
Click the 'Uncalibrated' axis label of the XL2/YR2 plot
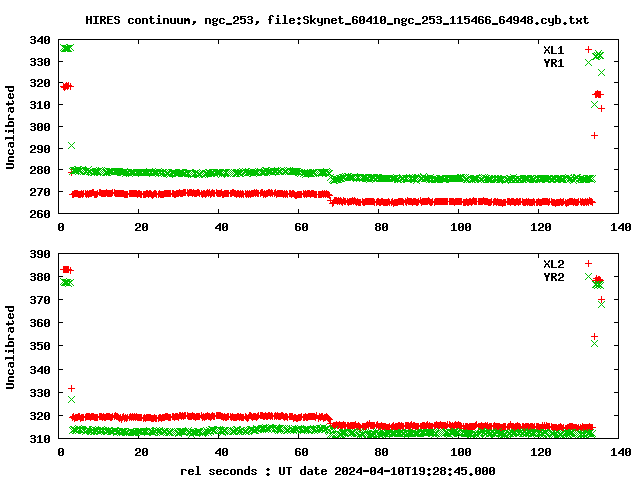click(10, 347)
